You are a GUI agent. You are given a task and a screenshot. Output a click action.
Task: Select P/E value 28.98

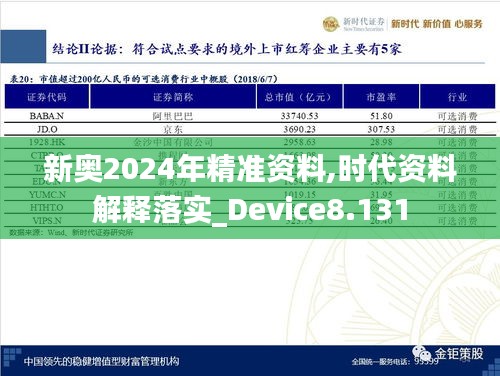[x=381, y=142]
